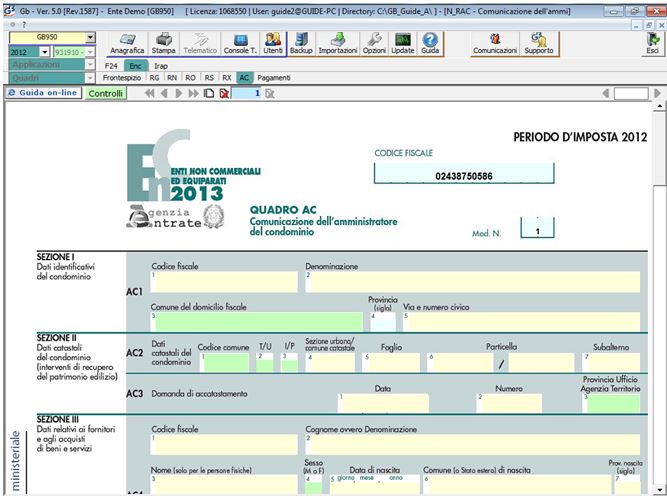Open the Quadri dropdown
667x496 pixels.
tap(90, 78)
